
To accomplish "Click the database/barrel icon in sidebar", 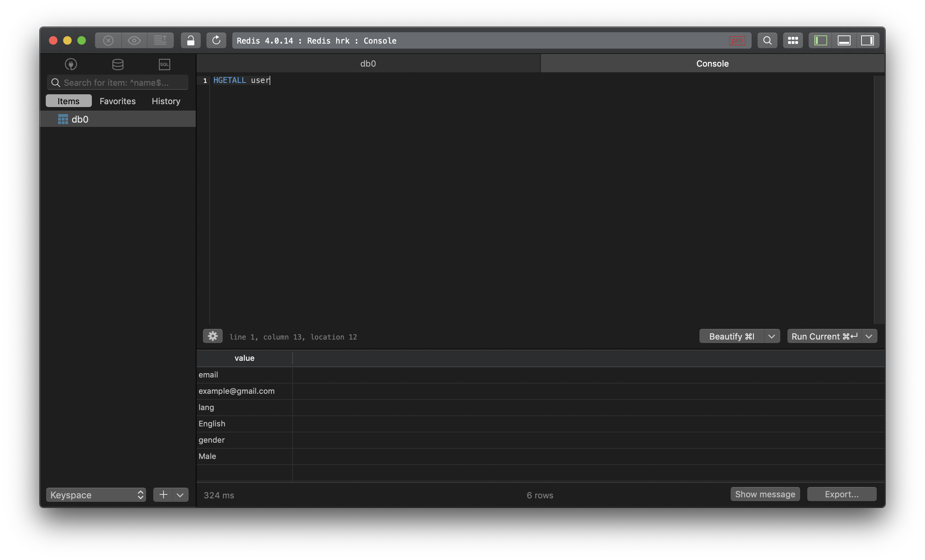I will 118,63.
